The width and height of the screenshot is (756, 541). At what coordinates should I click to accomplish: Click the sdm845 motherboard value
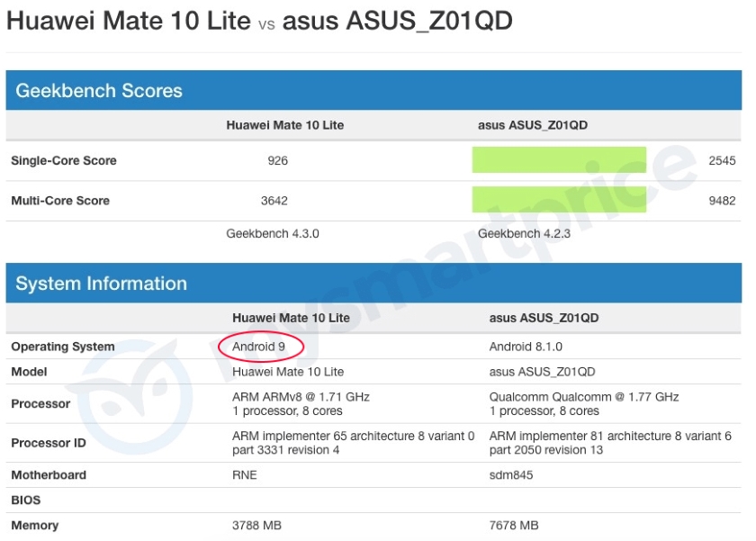coord(511,475)
